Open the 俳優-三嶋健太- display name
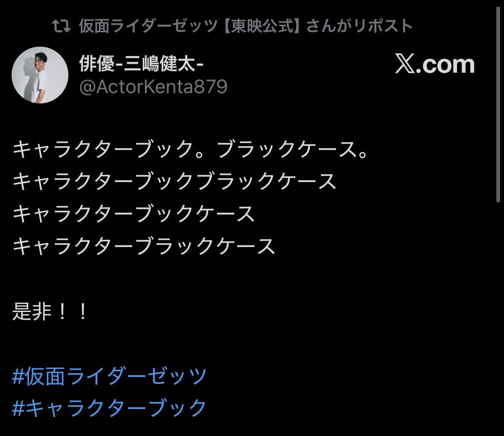This screenshot has width=504, height=436. (141, 63)
